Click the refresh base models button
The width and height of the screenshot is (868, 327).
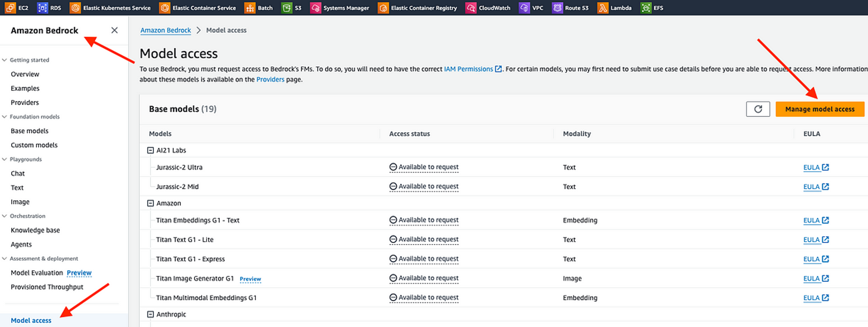click(x=758, y=109)
